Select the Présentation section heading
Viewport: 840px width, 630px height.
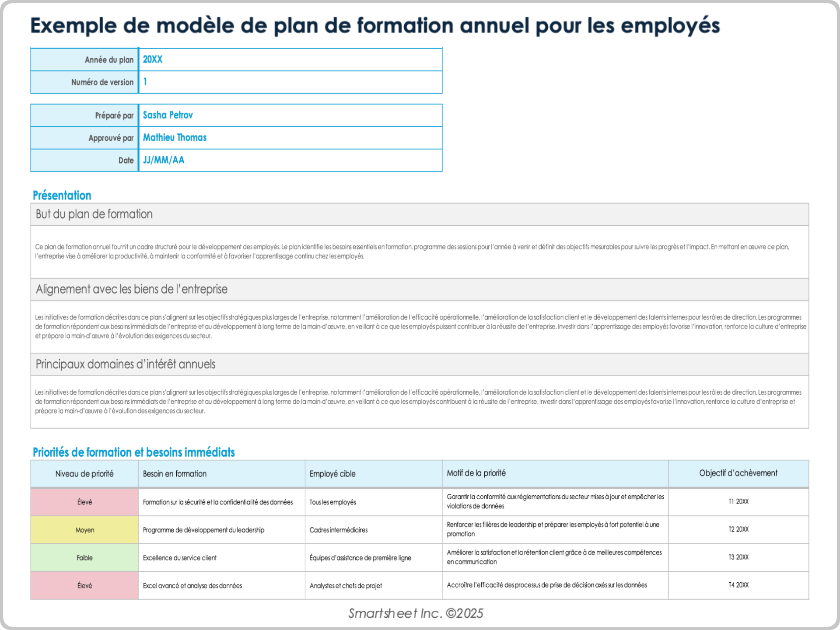coord(62,196)
